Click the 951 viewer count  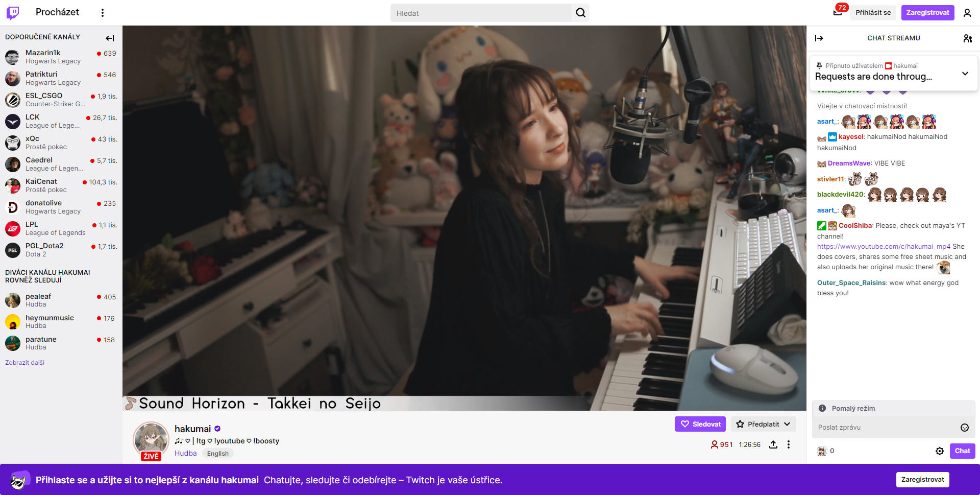722,444
